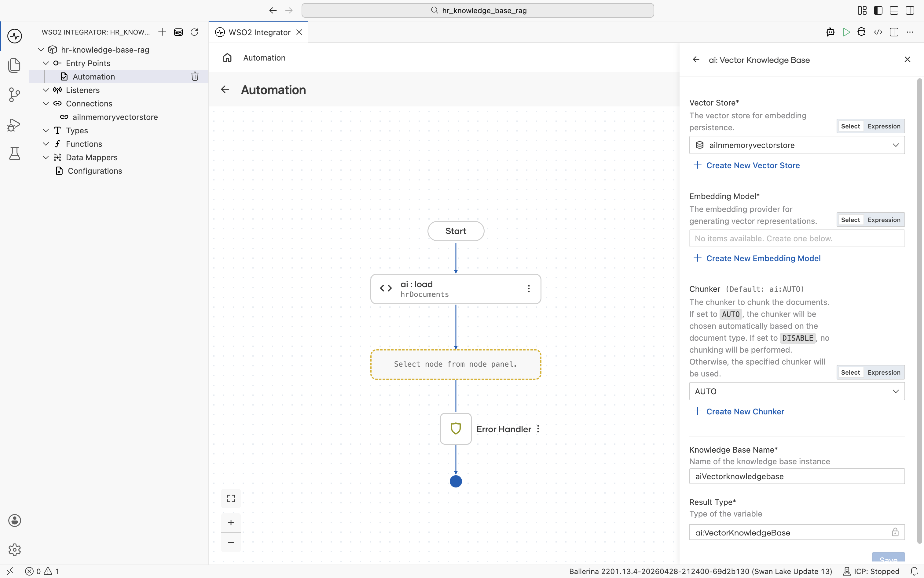Fit diagram to screen
The image size is (924, 578).
point(231,498)
